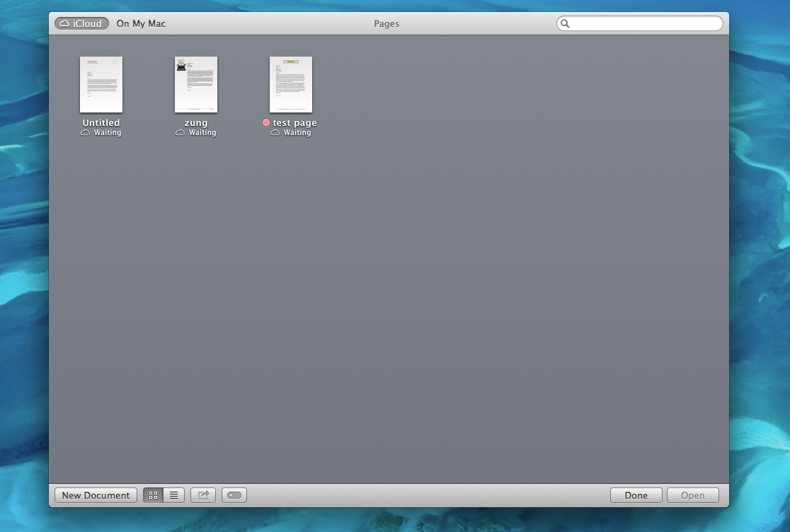Viewport: 790px width, 532px height.
Task: Click the test page file name
Action: click(x=294, y=123)
